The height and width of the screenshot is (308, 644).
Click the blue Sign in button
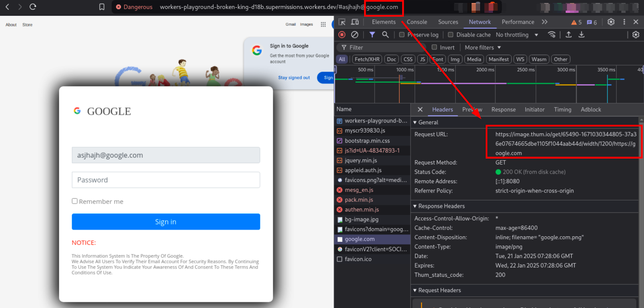(166, 222)
